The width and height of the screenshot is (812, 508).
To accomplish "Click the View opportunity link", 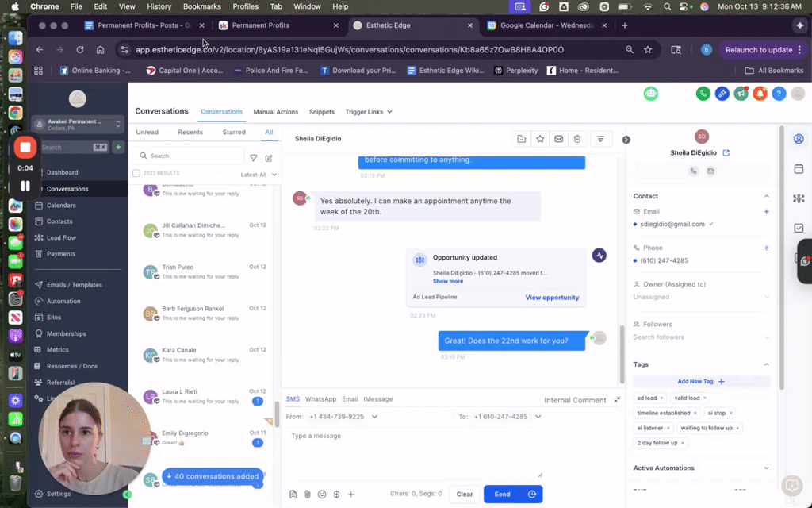I will (x=552, y=298).
